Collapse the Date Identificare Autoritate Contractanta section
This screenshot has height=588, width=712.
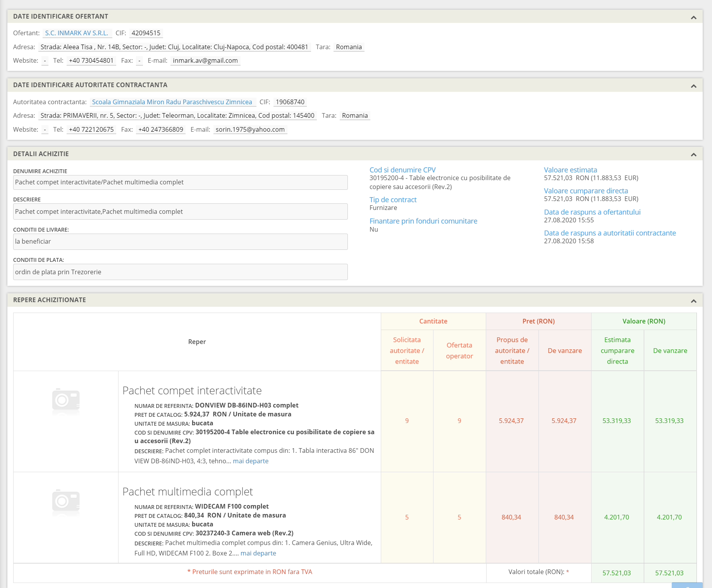(693, 86)
